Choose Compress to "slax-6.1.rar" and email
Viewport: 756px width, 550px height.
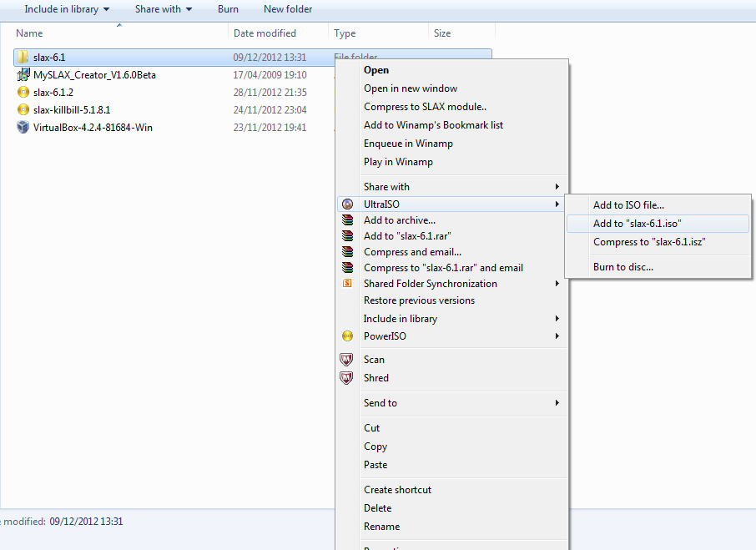click(x=443, y=268)
